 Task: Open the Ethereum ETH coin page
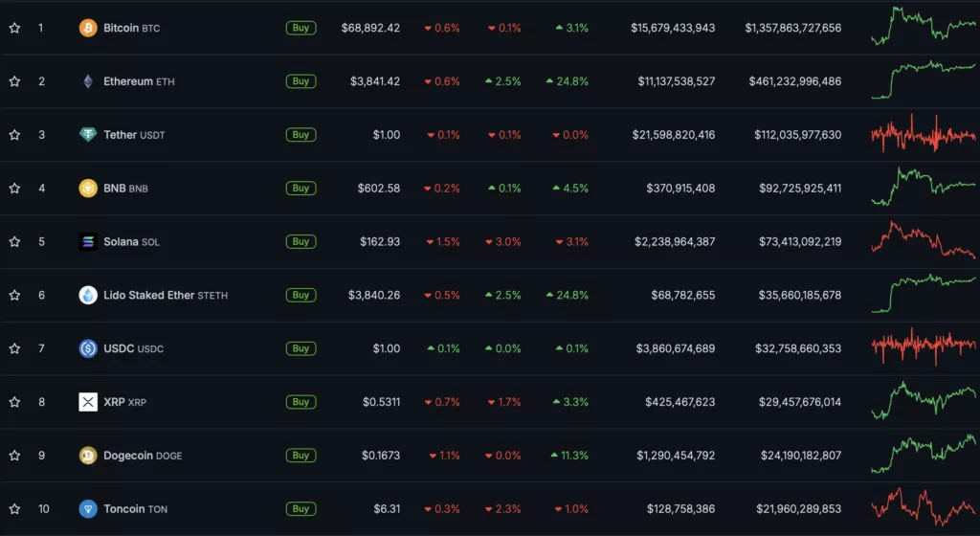pyautogui.click(x=139, y=81)
